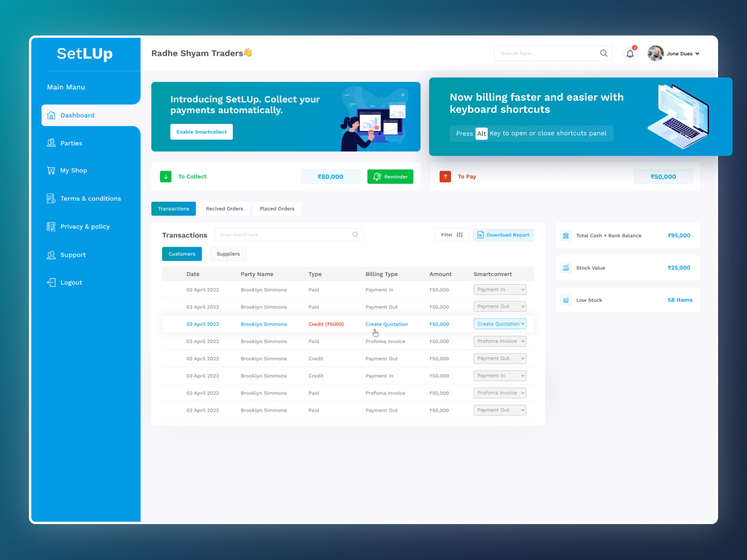Open Privacy & policy from the sidebar icon
The height and width of the screenshot is (560, 747).
coord(51,226)
